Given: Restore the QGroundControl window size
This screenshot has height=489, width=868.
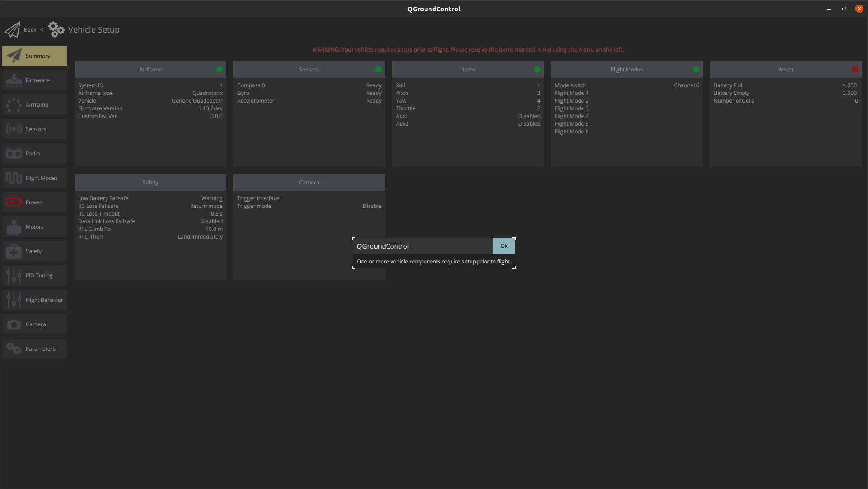Looking at the screenshot, I should pos(844,9).
